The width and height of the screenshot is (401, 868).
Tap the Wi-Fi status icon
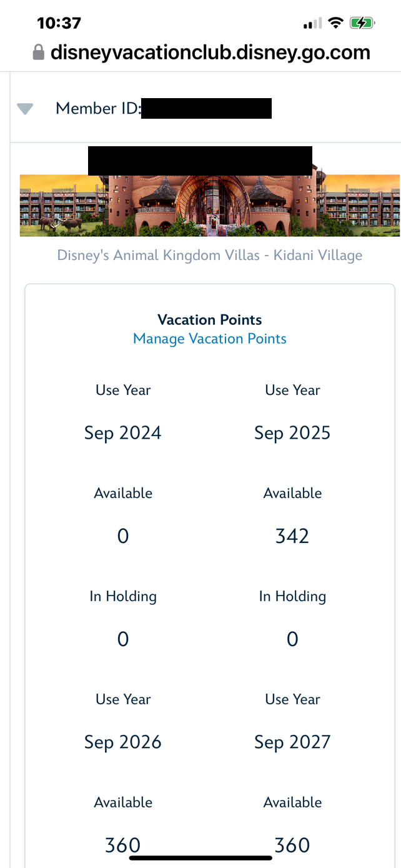coord(335,24)
